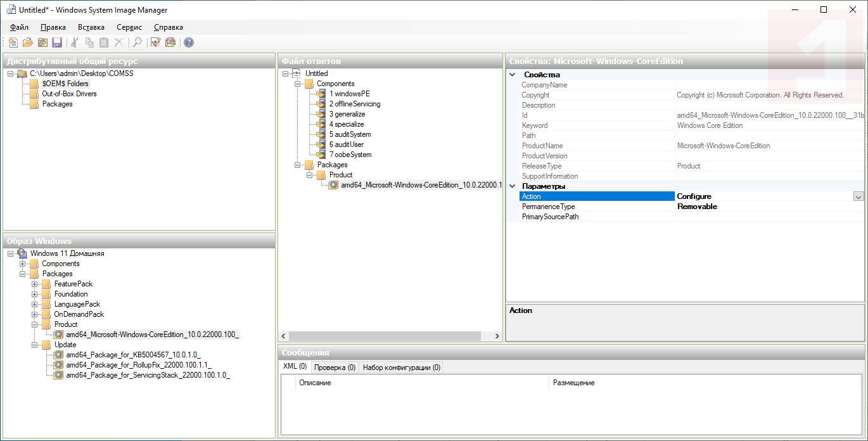Open Find with the magnifier icon
The image size is (868, 441).
tap(136, 42)
